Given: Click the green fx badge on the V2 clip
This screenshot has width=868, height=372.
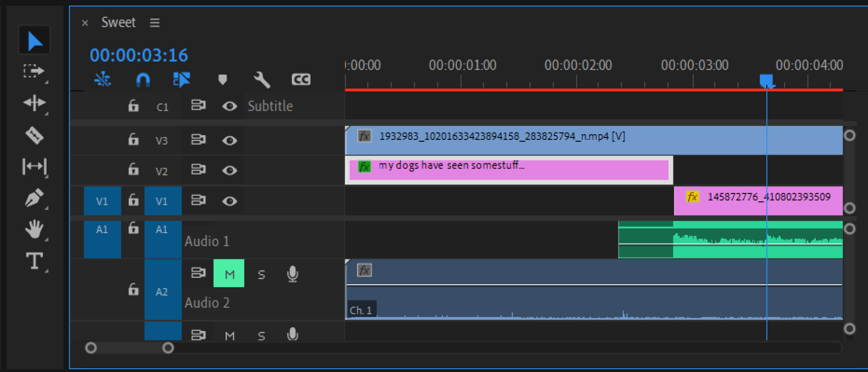Looking at the screenshot, I should pos(364,167).
